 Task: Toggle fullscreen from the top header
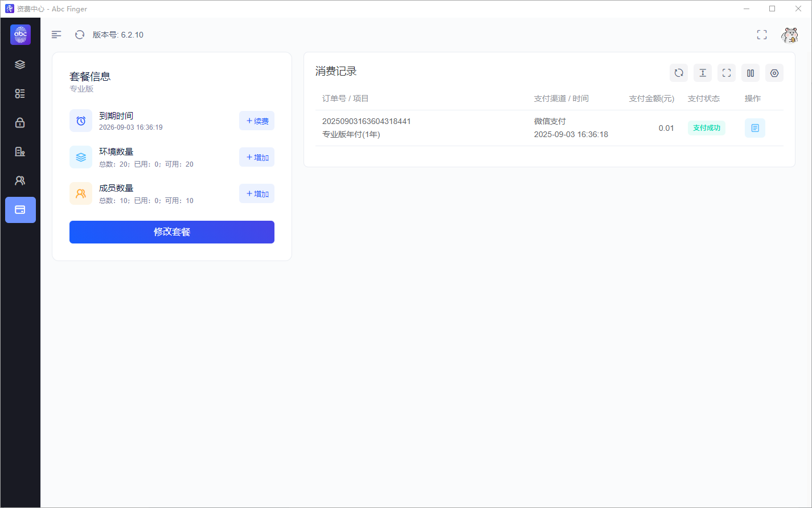762,35
